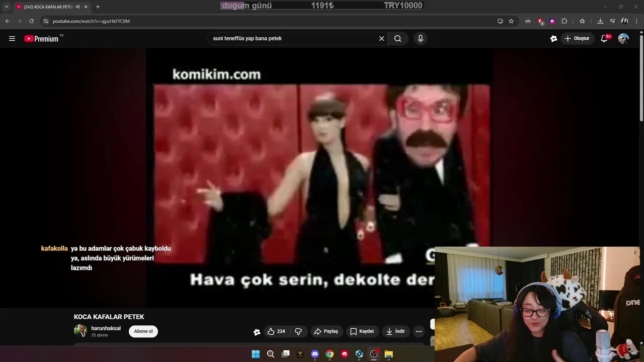Open the browser downloads
The width and height of the screenshot is (644, 362).
[x=600, y=21]
